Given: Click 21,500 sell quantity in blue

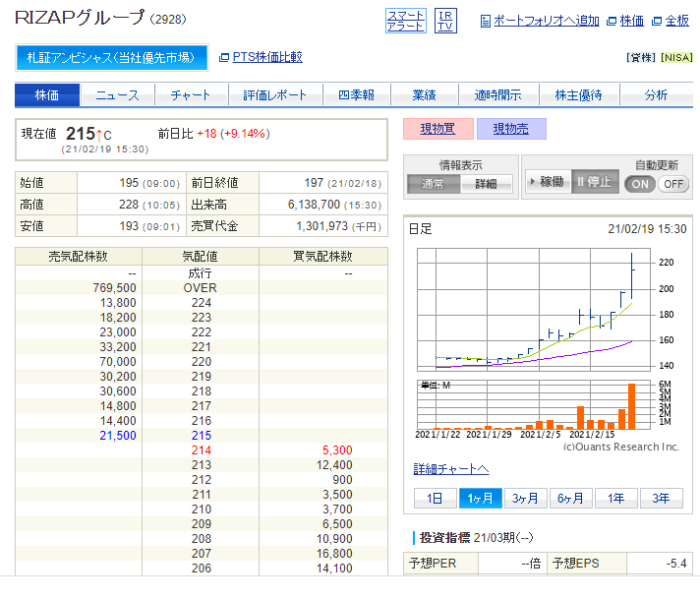Looking at the screenshot, I should (118, 436).
